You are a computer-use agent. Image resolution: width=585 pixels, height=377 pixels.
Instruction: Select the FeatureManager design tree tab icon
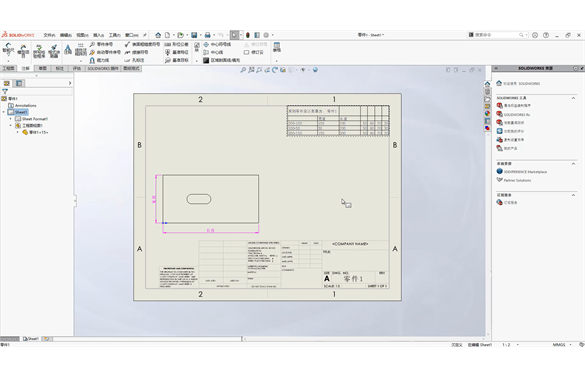[7, 83]
